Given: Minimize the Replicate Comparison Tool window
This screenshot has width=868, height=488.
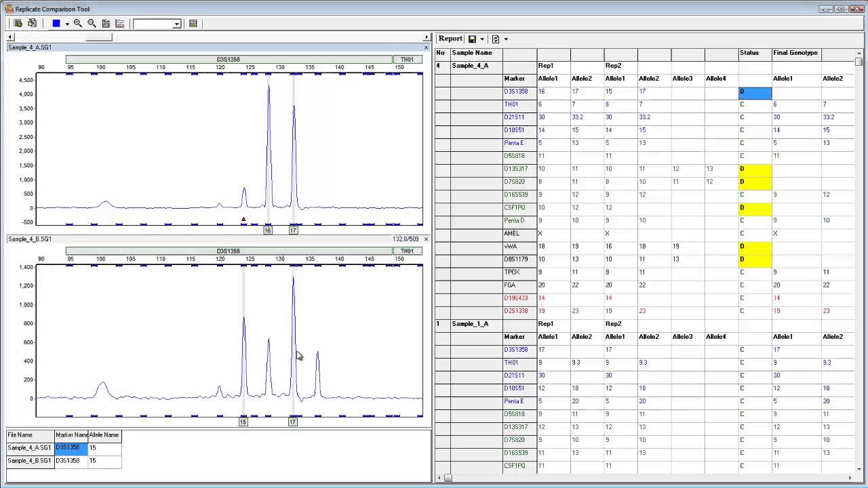Looking at the screenshot, I should coord(825,9).
